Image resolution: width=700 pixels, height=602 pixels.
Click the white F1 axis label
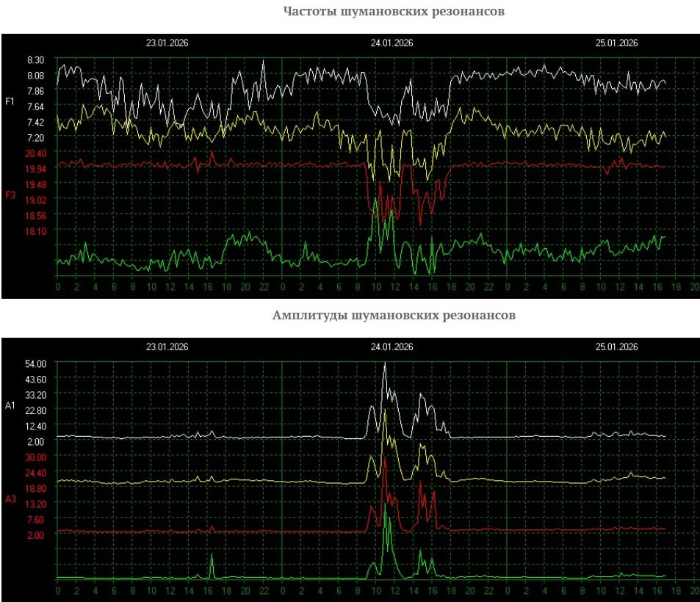coord(10,101)
